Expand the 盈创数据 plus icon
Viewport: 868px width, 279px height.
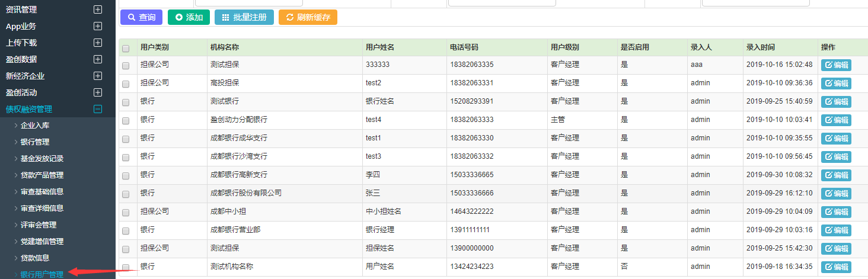click(x=98, y=59)
